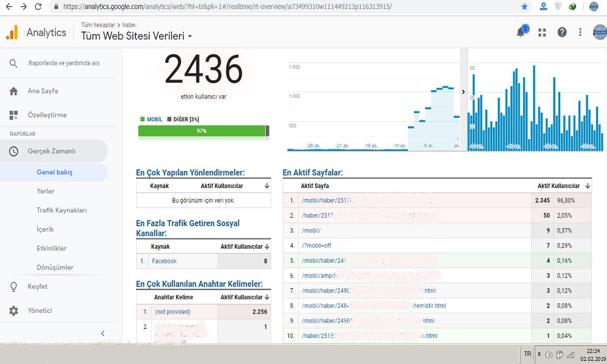Click the padlock icon in the address bar
This screenshot has height=364, width=607.
point(56,7)
